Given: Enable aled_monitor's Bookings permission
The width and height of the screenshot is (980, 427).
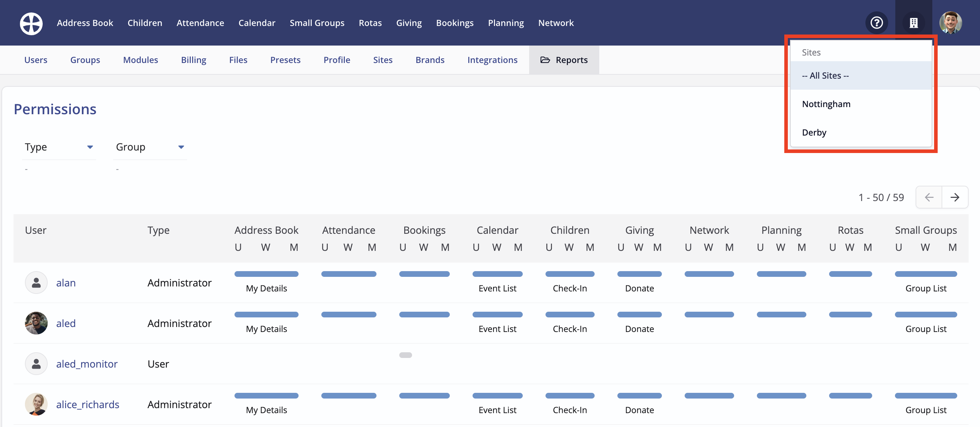Looking at the screenshot, I should click(x=406, y=355).
